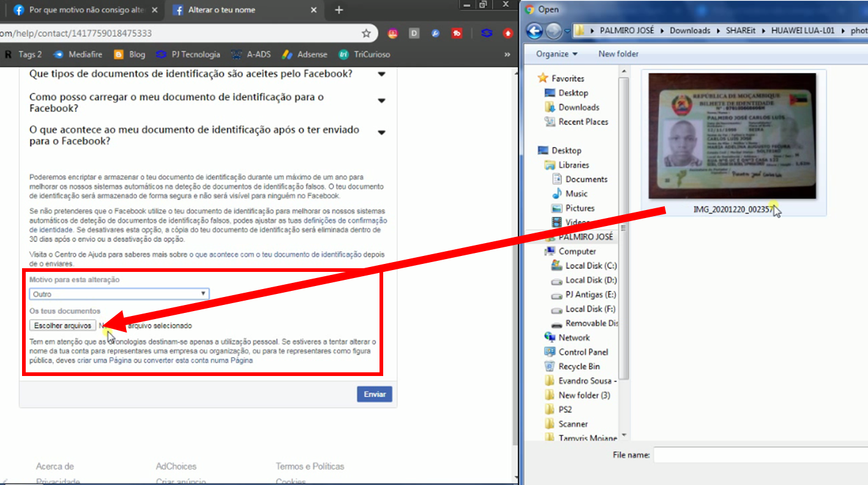Click the File name input field

point(759,455)
